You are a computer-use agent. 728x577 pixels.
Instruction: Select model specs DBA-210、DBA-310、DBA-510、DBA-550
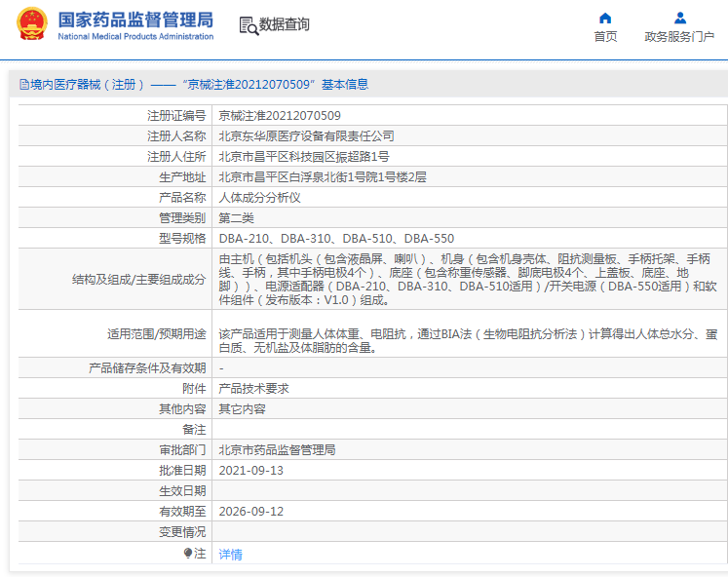336,238
